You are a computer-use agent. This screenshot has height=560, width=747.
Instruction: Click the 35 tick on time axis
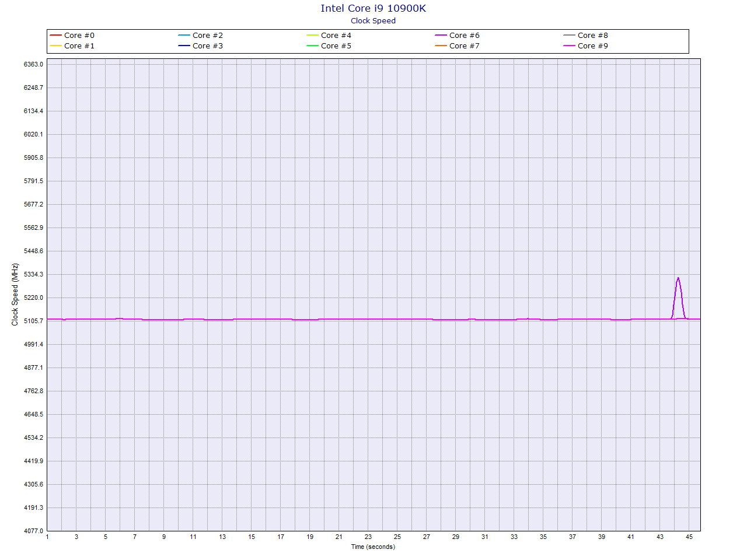tap(543, 537)
